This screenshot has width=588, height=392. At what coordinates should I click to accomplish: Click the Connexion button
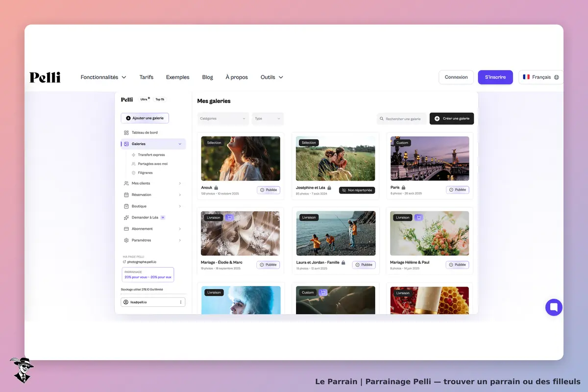click(456, 77)
